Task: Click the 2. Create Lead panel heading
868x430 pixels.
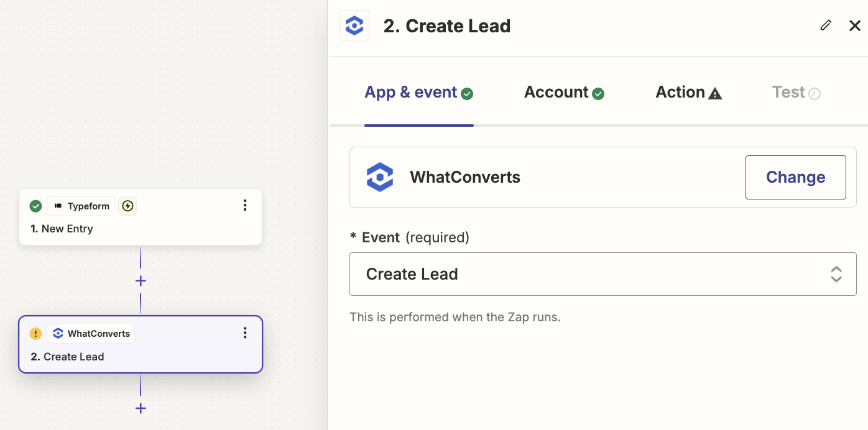Action: click(447, 26)
